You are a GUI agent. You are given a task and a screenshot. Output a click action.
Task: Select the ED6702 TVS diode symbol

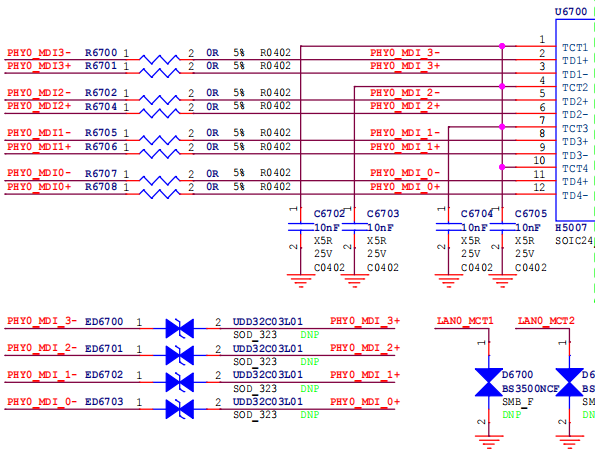click(180, 382)
